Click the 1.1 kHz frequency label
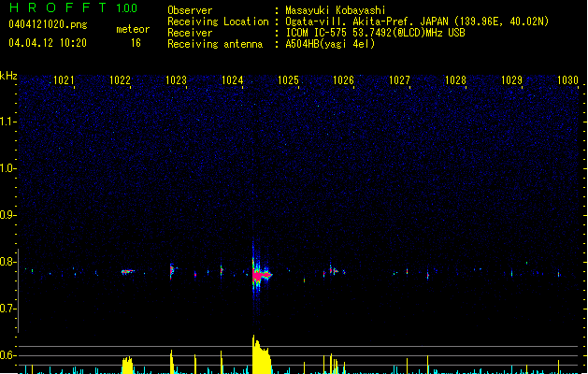 pyautogui.click(x=7, y=122)
